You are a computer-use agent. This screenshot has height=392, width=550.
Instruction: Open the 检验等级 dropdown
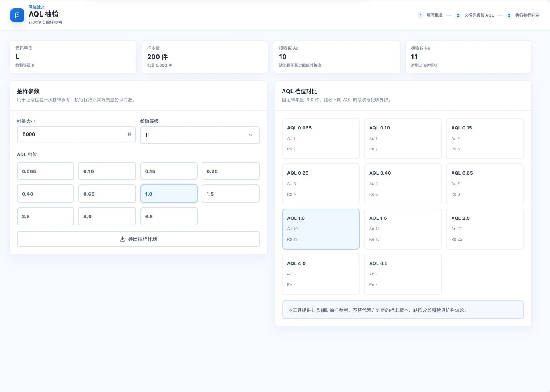(x=200, y=135)
